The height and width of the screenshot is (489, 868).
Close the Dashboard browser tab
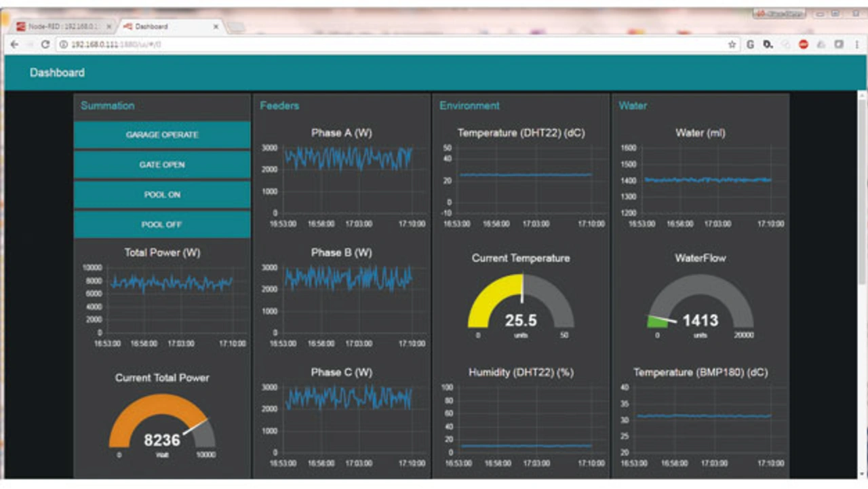pyautogui.click(x=216, y=26)
